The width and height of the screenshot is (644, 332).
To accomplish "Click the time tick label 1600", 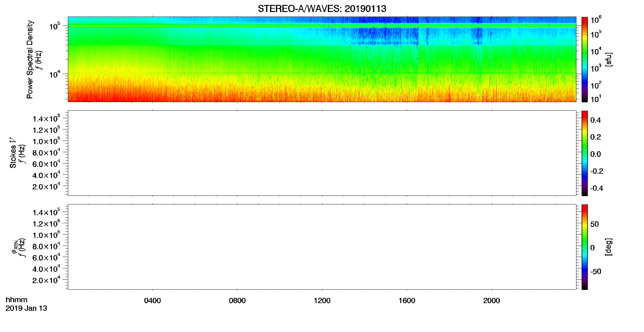I will click(407, 301).
